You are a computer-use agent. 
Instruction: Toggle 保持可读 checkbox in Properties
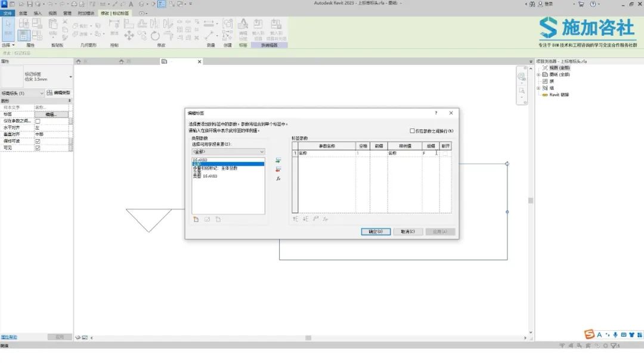38,141
